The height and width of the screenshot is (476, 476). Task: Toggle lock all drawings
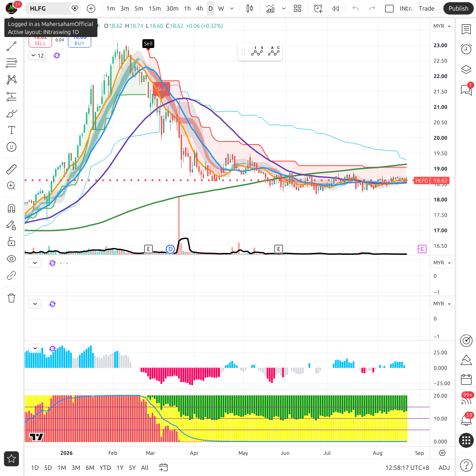pos(11,242)
